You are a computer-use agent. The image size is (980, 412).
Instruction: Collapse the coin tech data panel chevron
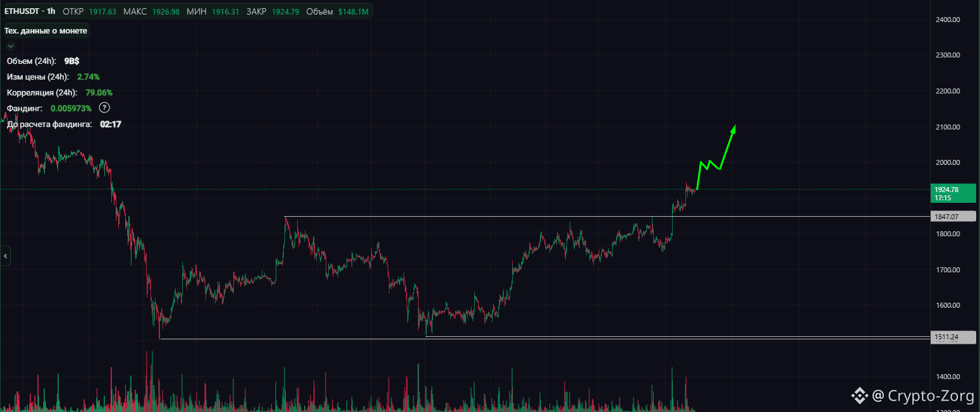click(x=10, y=45)
